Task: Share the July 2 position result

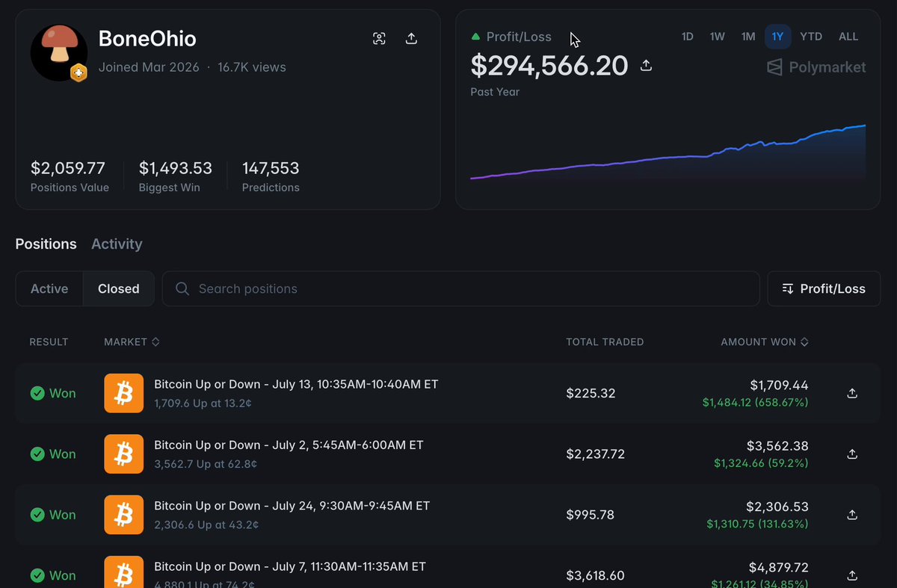Action: [852, 454]
